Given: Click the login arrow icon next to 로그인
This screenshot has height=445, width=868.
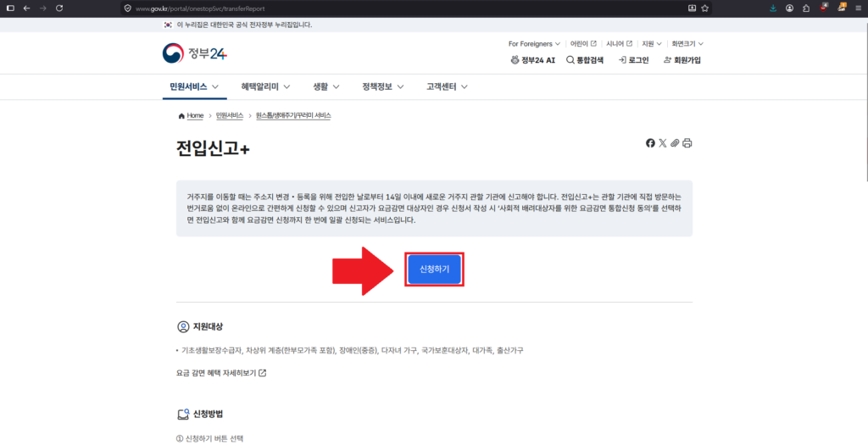Looking at the screenshot, I should 623,60.
